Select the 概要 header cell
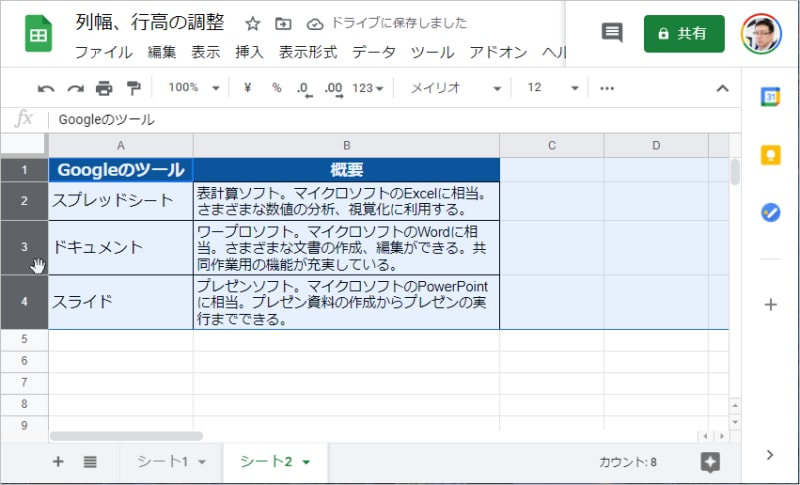The image size is (800, 485). point(346,170)
